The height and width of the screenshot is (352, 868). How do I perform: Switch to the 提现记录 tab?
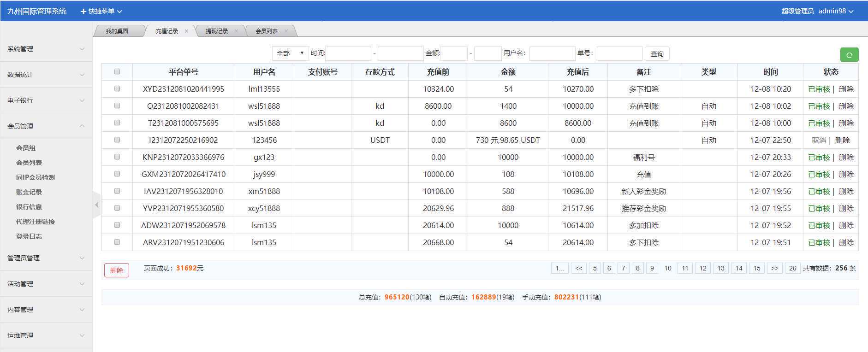216,31
